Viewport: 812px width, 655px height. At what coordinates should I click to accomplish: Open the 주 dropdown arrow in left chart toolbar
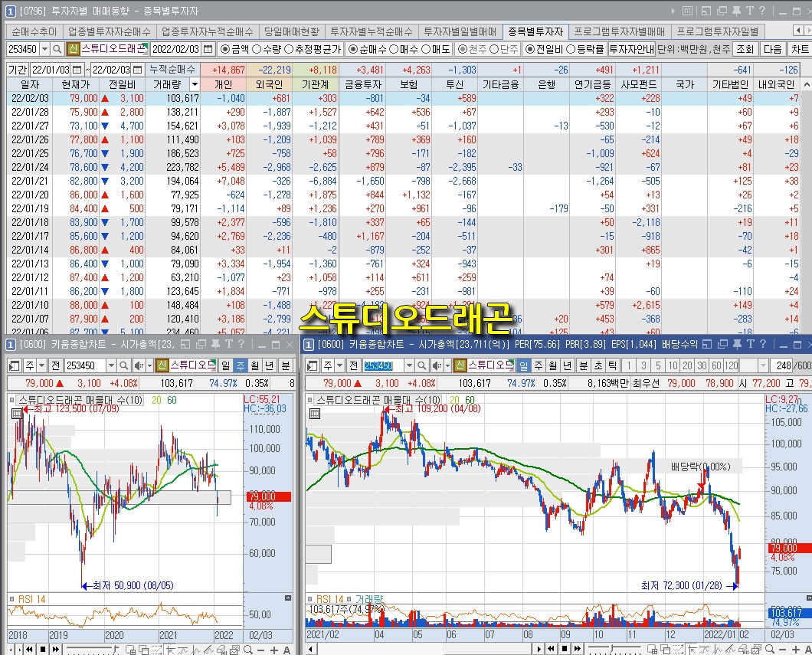pyautogui.click(x=42, y=365)
